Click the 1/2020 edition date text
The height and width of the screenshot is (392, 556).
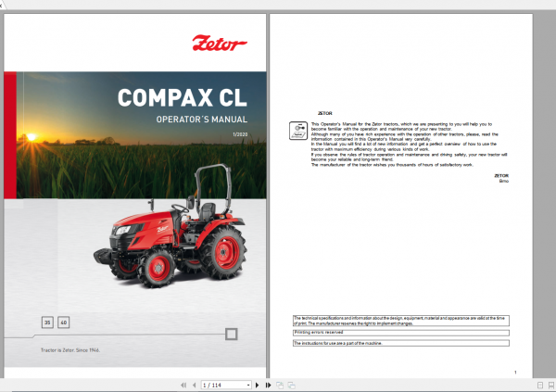(x=240, y=134)
